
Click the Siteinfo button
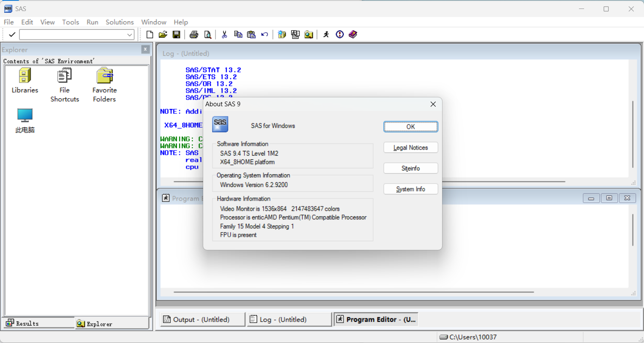(x=411, y=168)
